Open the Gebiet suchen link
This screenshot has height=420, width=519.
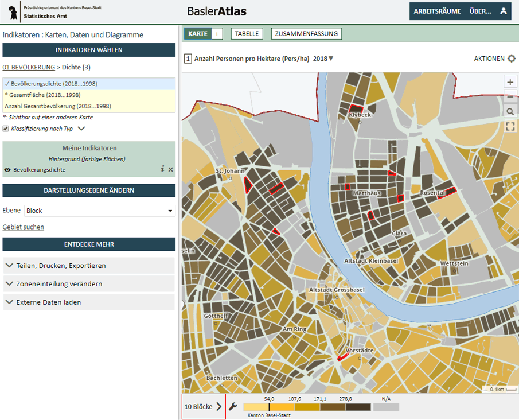pyautogui.click(x=23, y=227)
